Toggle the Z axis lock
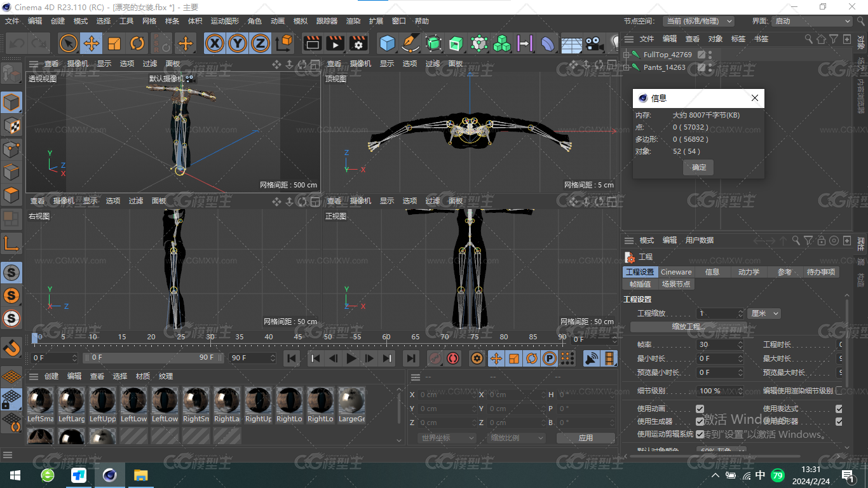The image size is (868, 488). (261, 43)
